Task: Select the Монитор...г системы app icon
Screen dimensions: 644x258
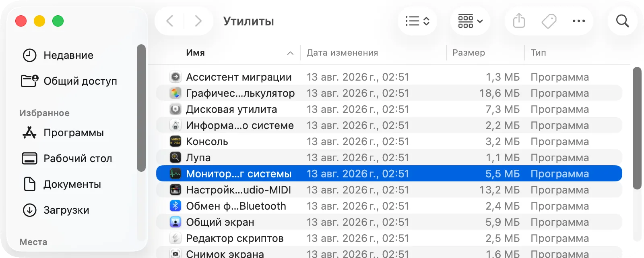Action: coord(175,173)
